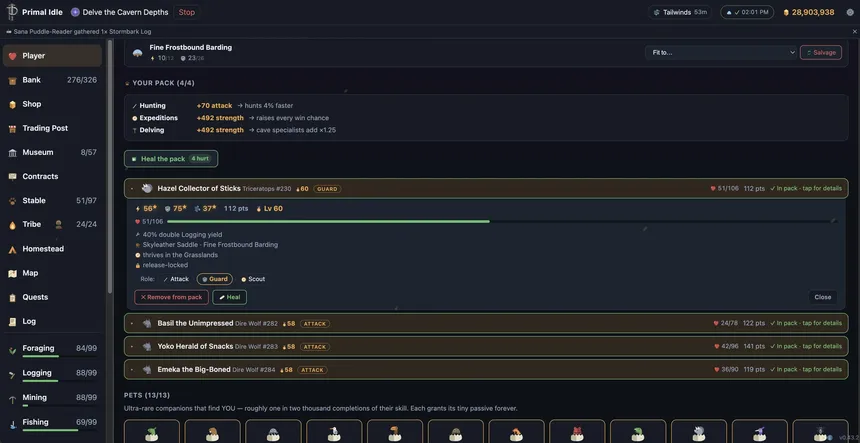Click the purple pet hatchling card
Screen dimensions: 860x443
[760, 431]
